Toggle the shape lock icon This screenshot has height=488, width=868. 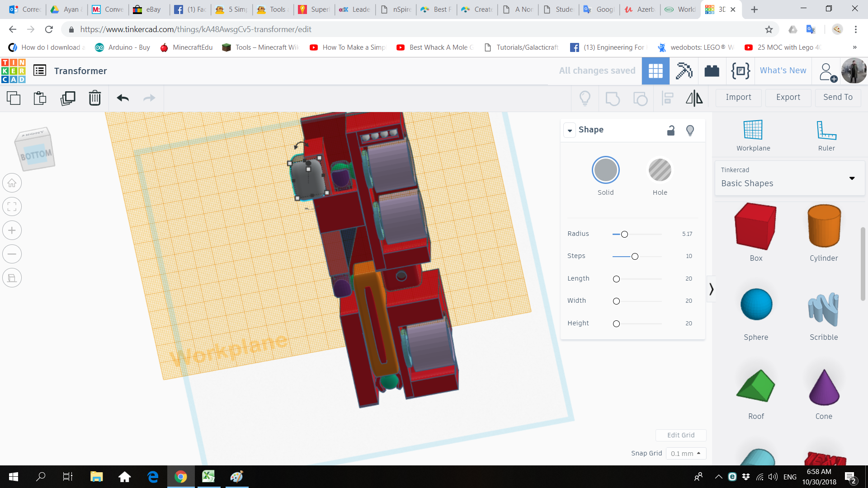pos(671,131)
